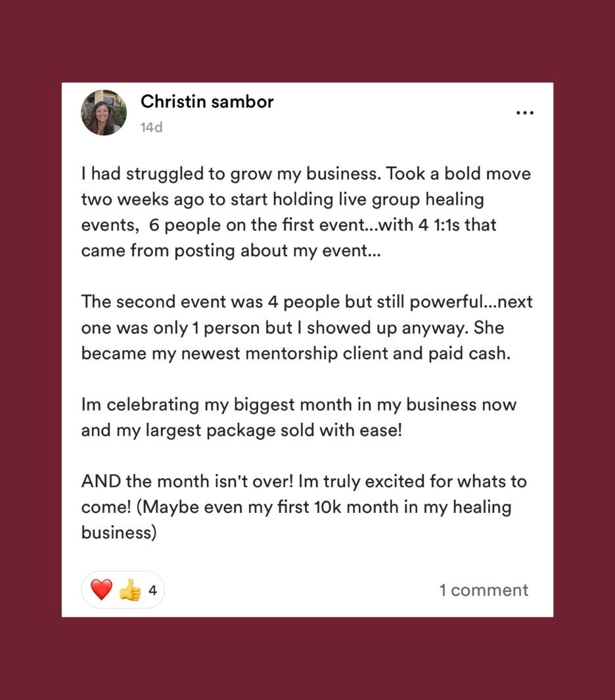This screenshot has height=700, width=615.
Task: Click the text 'first 10k month'
Action: tap(338, 507)
